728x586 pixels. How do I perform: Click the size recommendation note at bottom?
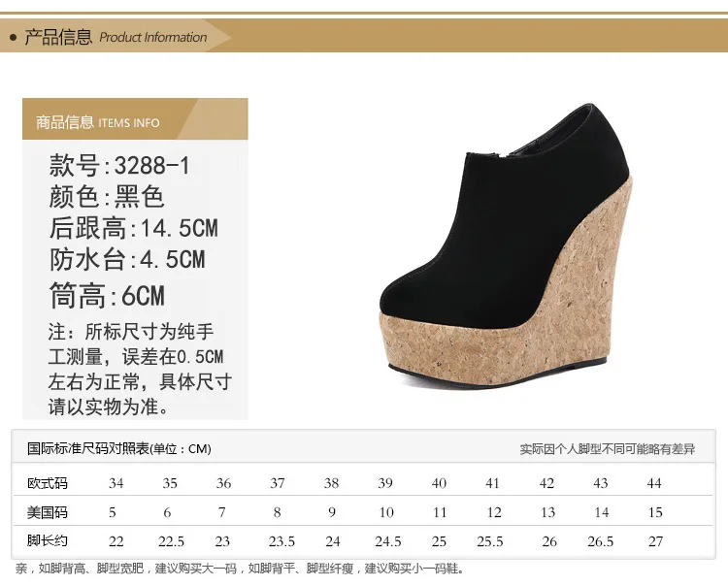pos(240,569)
